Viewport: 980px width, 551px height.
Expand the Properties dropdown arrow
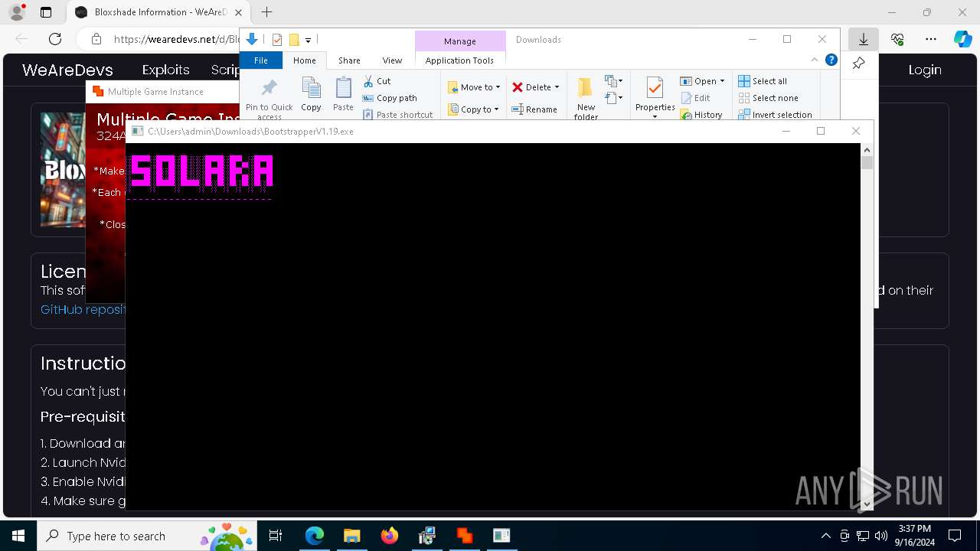[655, 117]
